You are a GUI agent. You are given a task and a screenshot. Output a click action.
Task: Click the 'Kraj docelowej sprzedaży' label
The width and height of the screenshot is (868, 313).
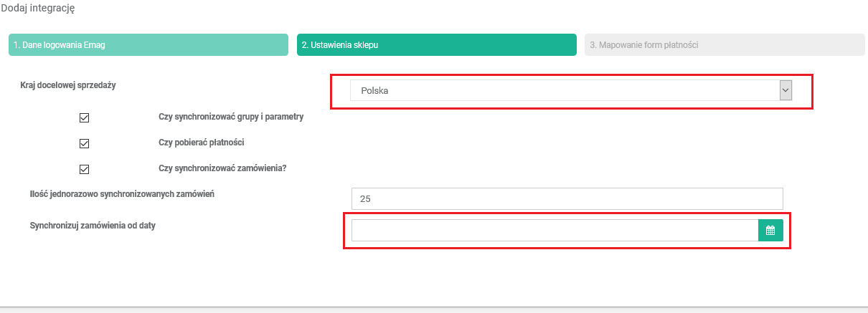click(x=68, y=85)
